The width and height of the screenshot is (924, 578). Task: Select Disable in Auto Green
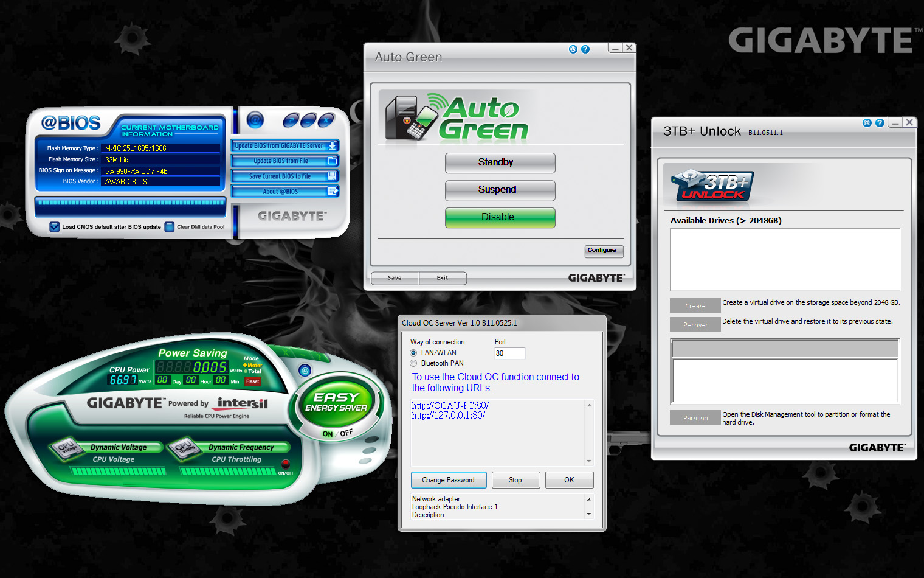(500, 217)
